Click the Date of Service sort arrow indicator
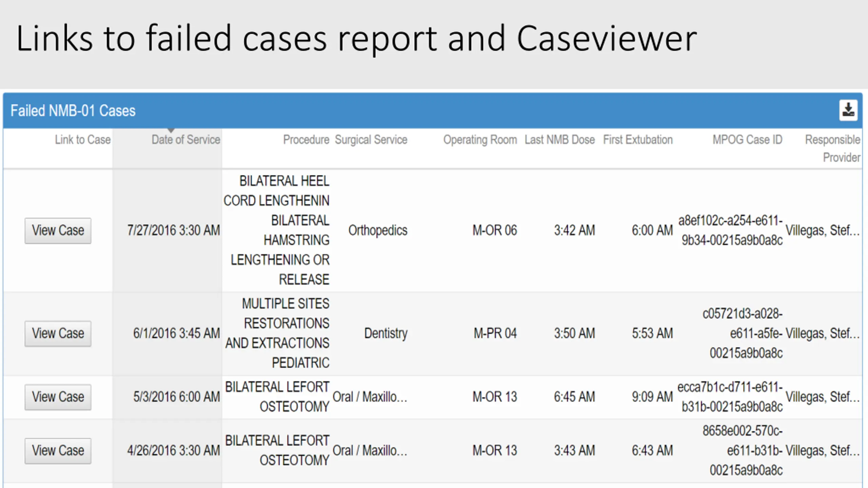 coord(171,131)
